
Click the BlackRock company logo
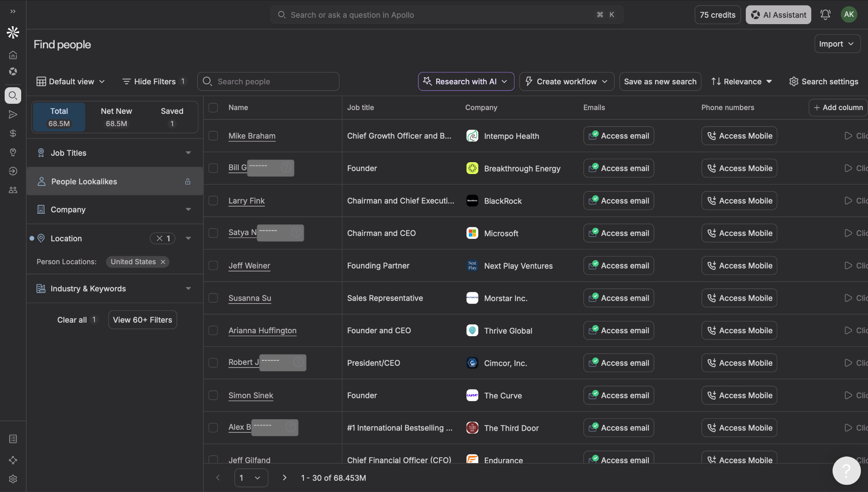(x=472, y=201)
